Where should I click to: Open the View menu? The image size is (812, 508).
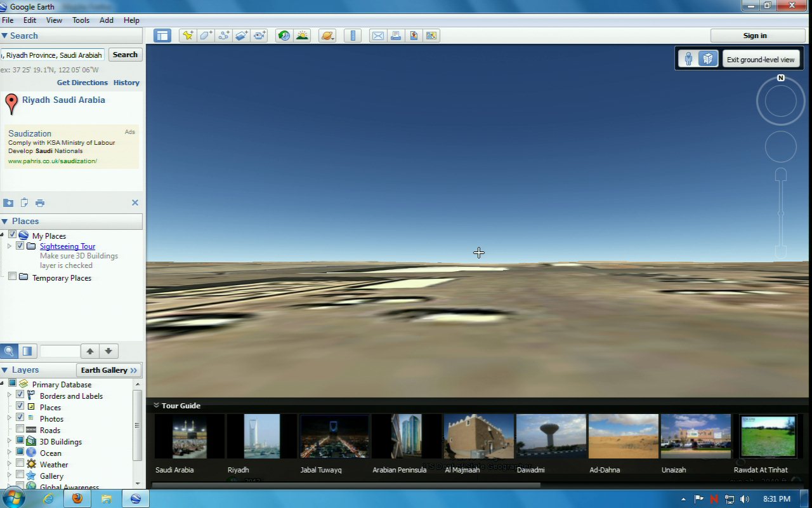coord(54,20)
